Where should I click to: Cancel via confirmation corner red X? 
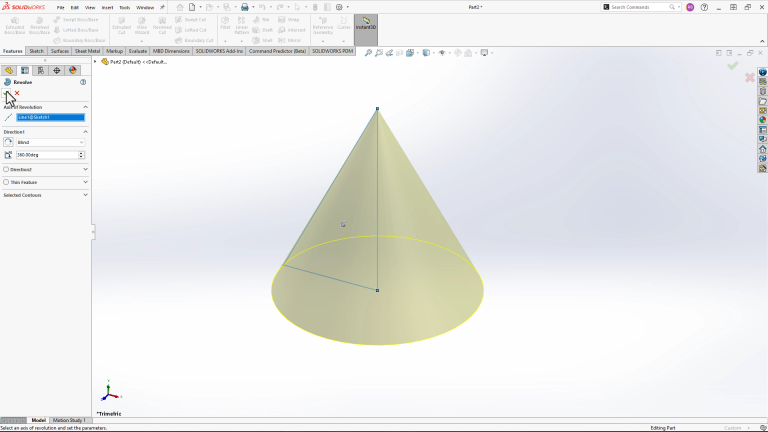pos(749,77)
